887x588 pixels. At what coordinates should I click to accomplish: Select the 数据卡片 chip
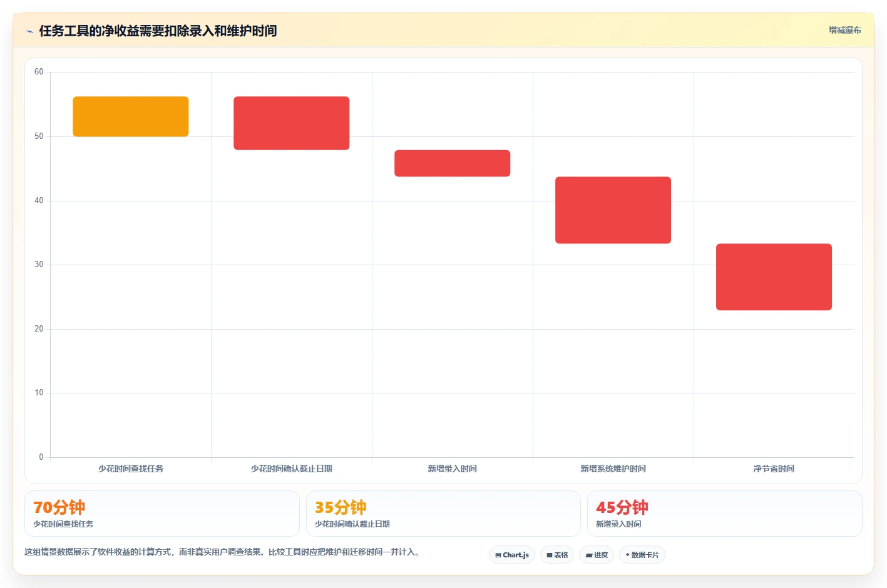[642, 555]
